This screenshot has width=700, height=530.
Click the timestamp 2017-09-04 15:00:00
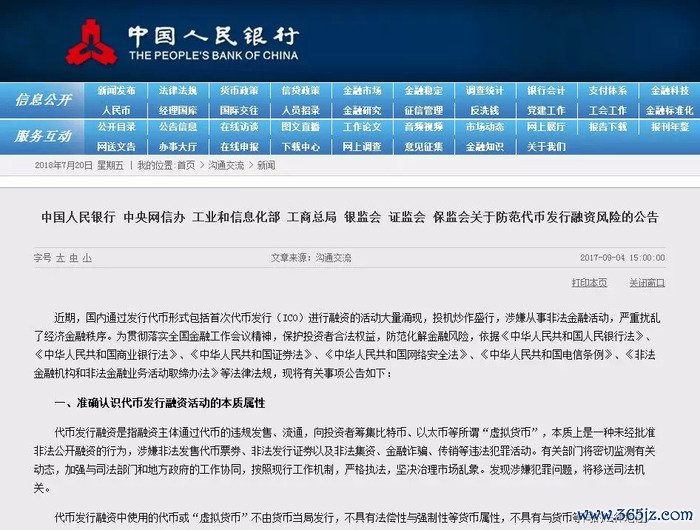click(x=622, y=258)
